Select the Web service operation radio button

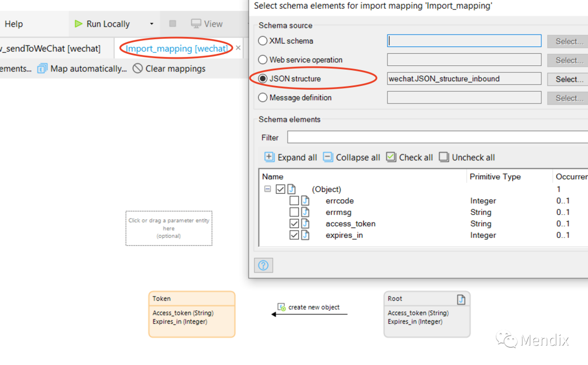(262, 60)
